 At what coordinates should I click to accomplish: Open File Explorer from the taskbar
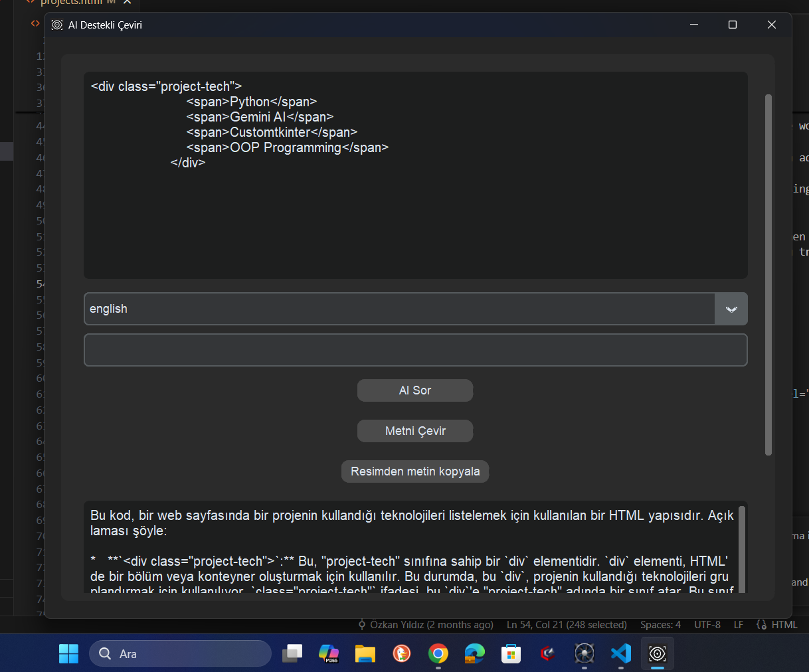pyautogui.click(x=365, y=654)
